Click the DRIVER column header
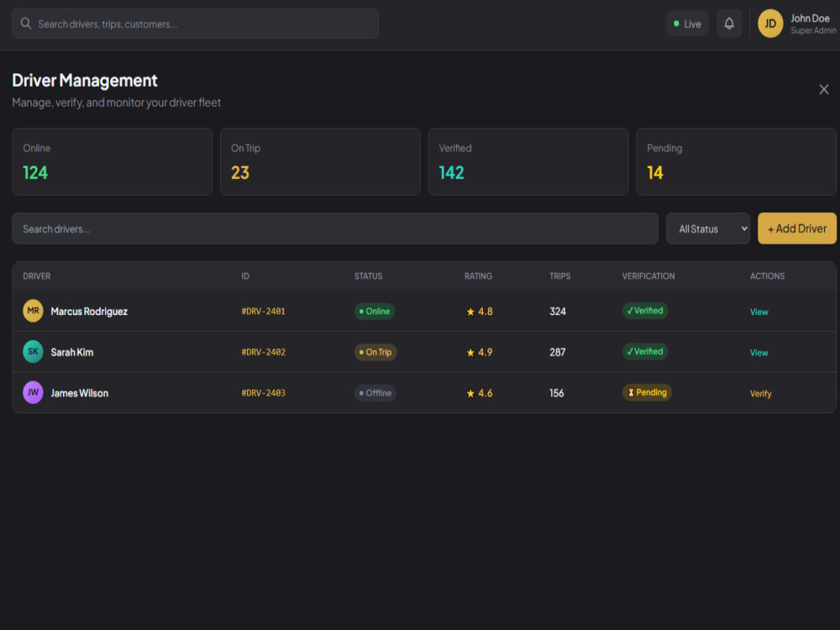 36,276
